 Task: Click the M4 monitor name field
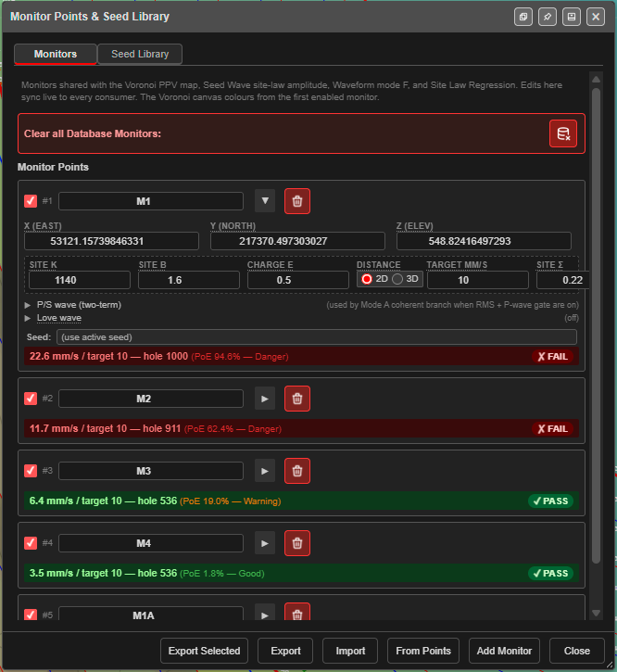pyautogui.click(x=151, y=543)
